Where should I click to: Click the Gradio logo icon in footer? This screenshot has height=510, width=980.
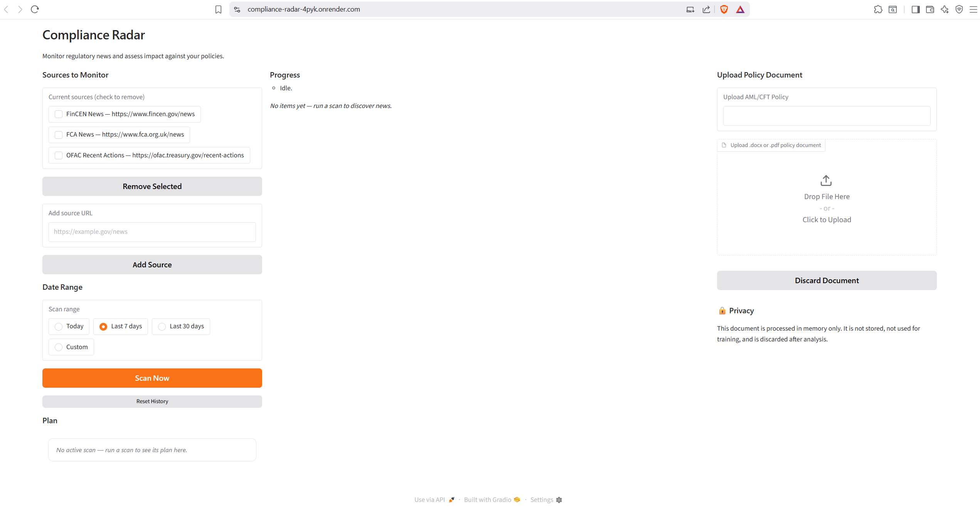click(x=517, y=500)
